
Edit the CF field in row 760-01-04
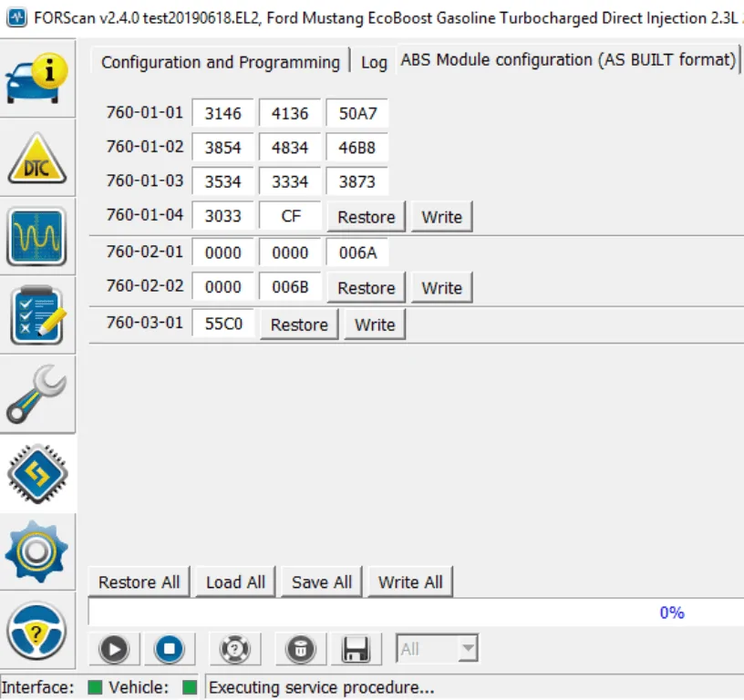tap(289, 216)
